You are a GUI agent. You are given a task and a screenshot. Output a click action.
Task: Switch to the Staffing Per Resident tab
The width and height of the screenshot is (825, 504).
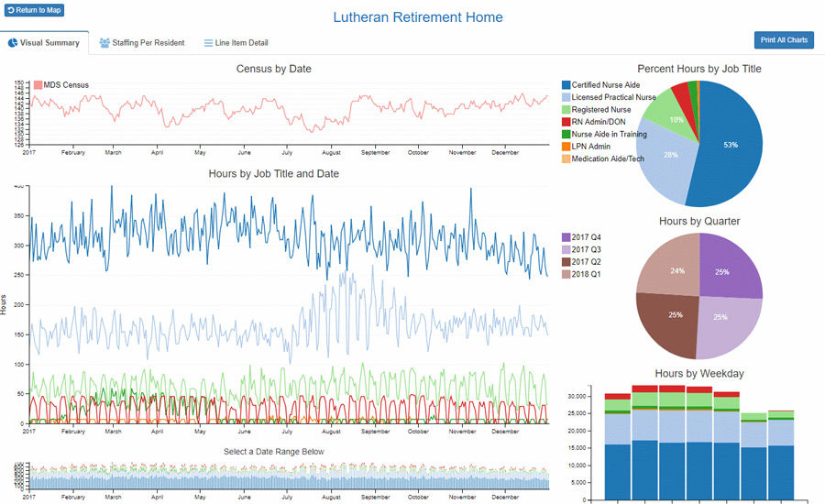coord(142,43)
